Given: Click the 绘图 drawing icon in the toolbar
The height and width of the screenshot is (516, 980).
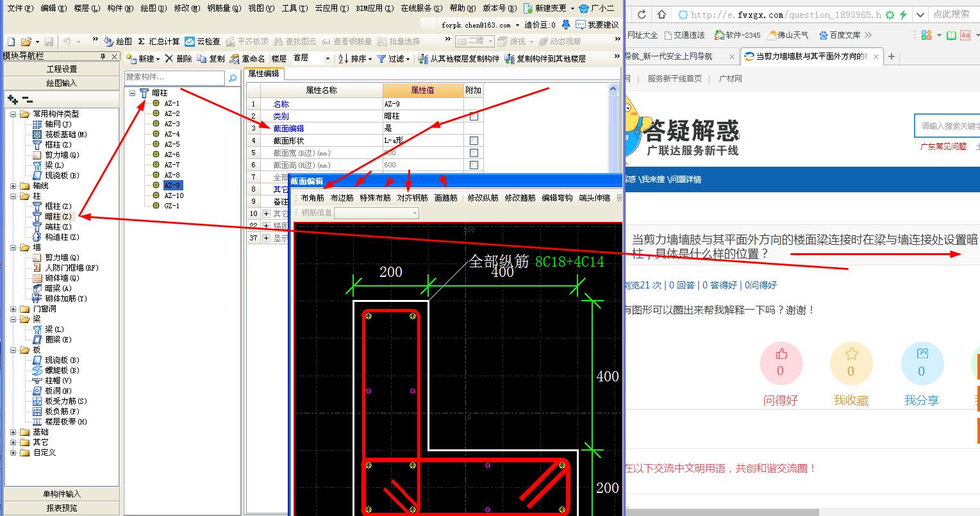Looking at the screenshot, I should click(108, 42).
